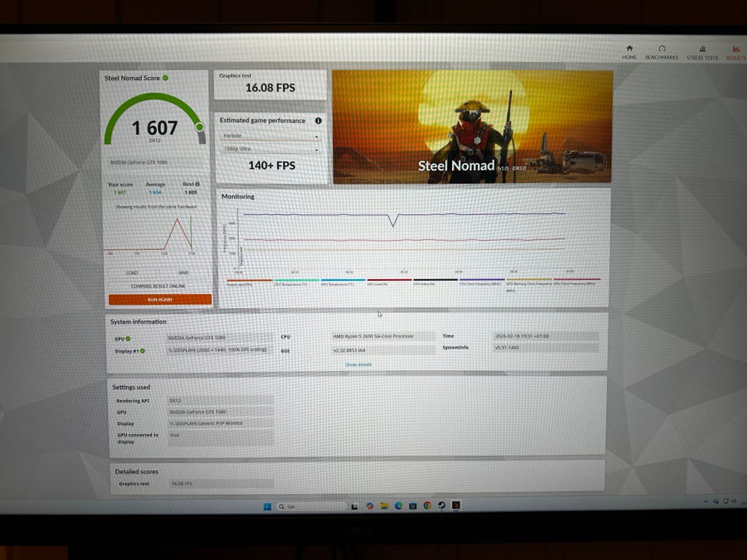Click the SAVE button

pos(184,273)
